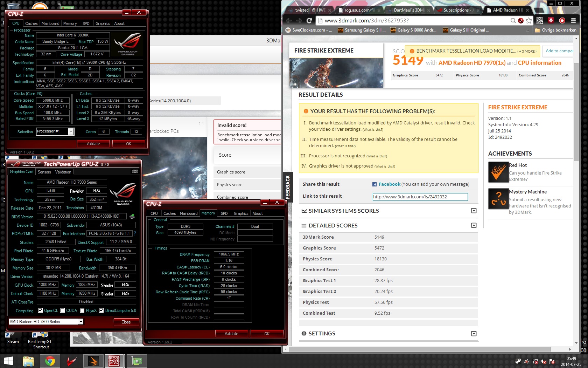Click Action Center flag tray icon
This screenshot has width=588, height=368.
point(552,361)
